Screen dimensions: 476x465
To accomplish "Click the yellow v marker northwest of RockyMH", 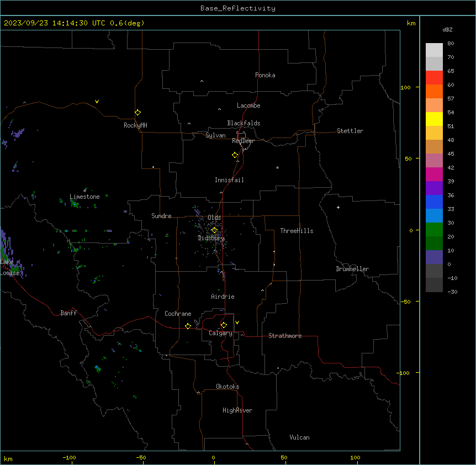I will click(97, 102).
